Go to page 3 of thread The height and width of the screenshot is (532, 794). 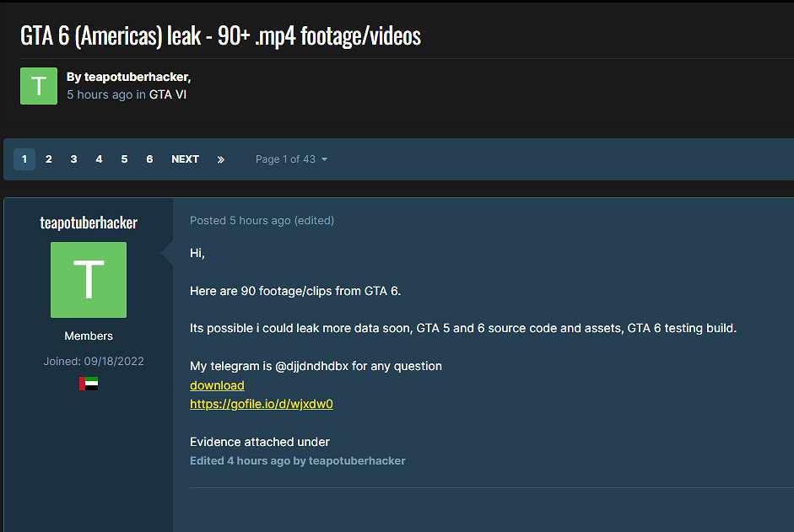click(x=74, y=159)
